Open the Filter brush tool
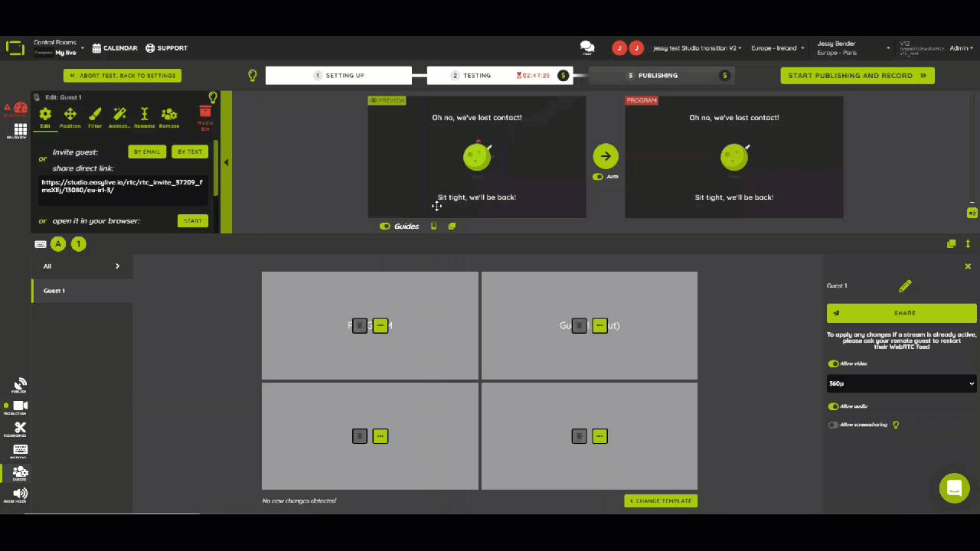The width and height of the screenshot is (980, 551). tap(95, 117)
